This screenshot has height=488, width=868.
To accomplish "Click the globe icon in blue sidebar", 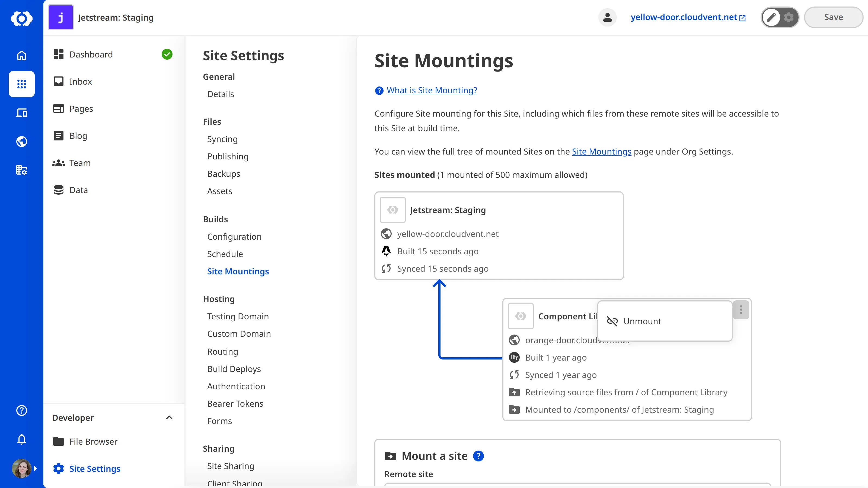I will pyautogui.click(x=22, y=142).
